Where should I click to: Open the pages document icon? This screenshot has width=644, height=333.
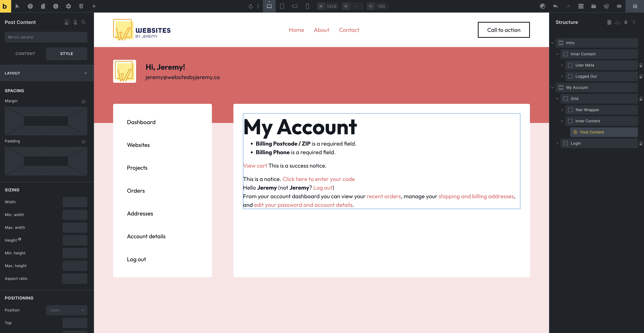point(43,6)
